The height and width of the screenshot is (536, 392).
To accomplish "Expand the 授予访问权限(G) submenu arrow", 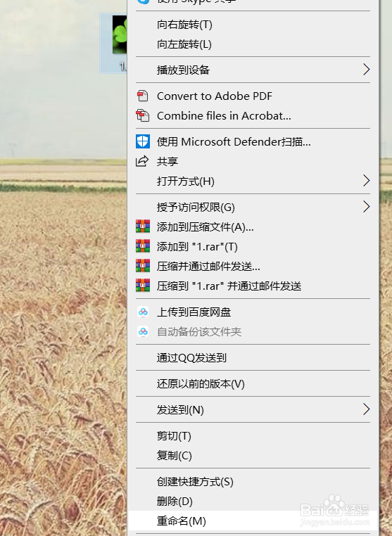I will coord(367,207).
